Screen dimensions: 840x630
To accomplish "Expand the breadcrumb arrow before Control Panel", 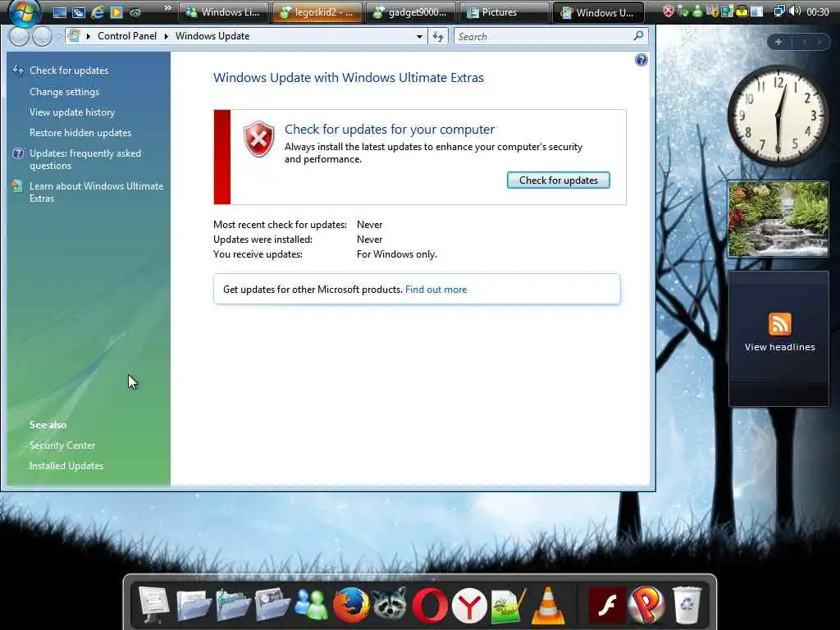I will [x=89, y=36].
